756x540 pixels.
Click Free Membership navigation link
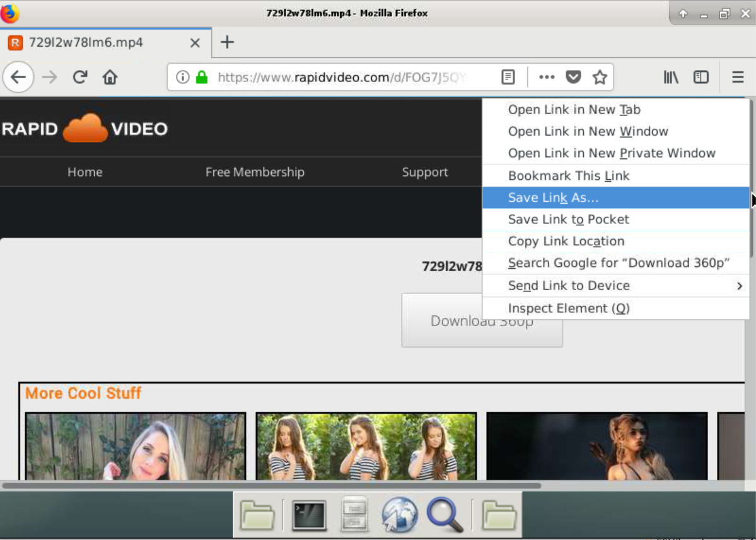255,172
